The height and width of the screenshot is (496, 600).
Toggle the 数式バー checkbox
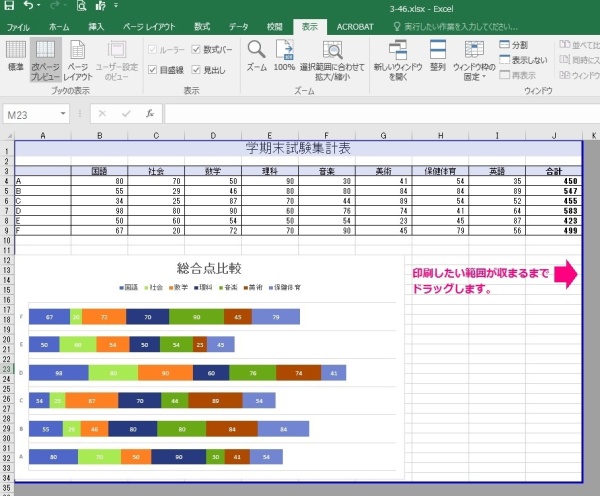pyautogui.click(x=197, y=47)
